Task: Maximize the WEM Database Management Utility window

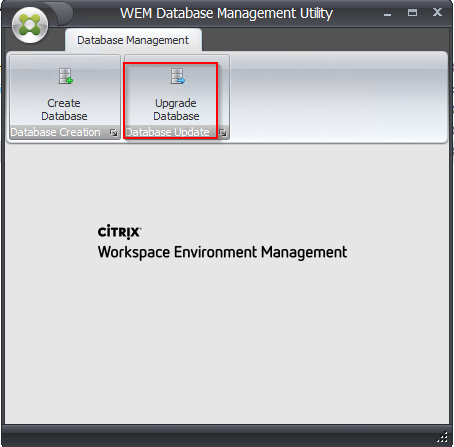Action: pos(413,13)
